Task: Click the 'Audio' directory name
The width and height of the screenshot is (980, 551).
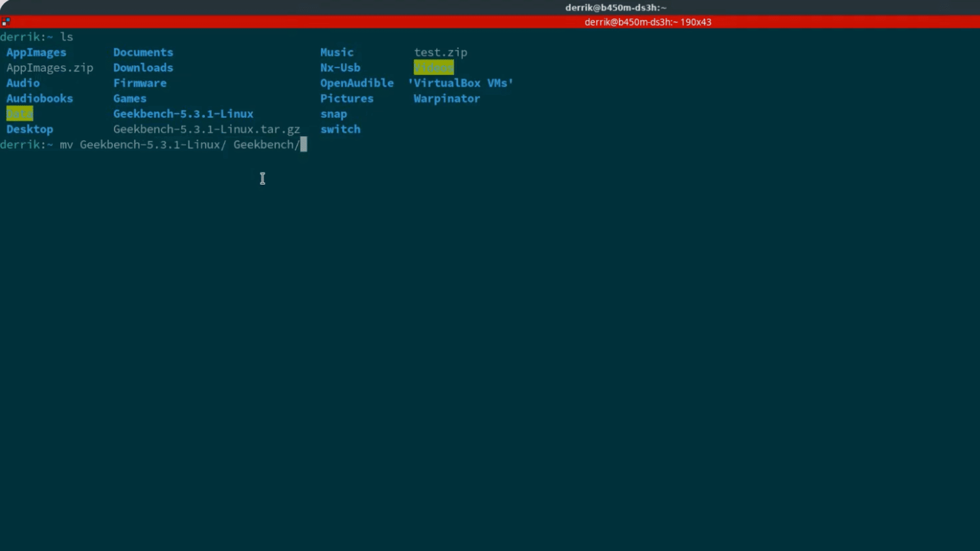Action: point(23,83)
